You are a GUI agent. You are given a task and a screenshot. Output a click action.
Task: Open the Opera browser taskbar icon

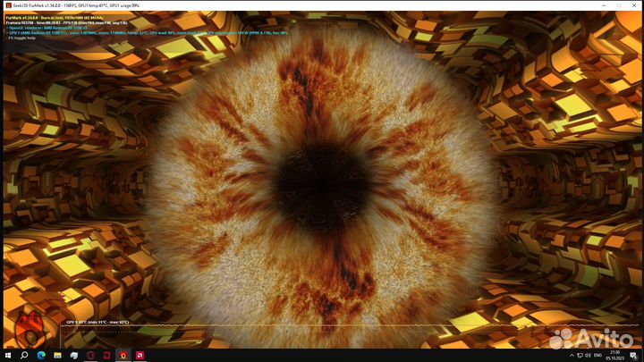pos(90,355)
